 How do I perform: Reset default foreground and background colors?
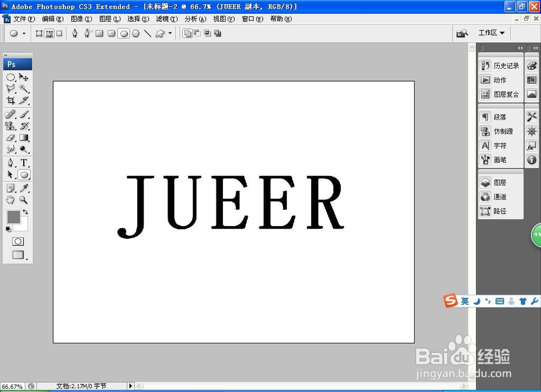click(8, 229)
